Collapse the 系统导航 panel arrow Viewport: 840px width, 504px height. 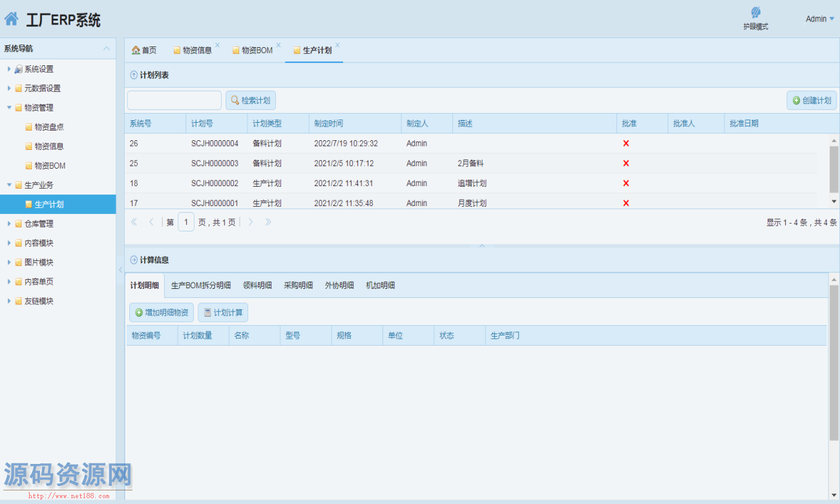pyautogui.click(x=107, y=48)
